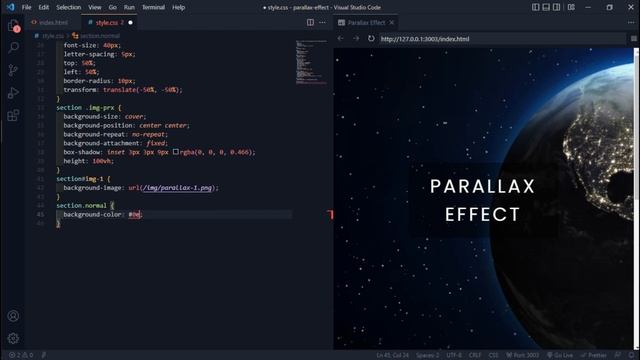
Task: Open the View menu
Action: [95, 7]
